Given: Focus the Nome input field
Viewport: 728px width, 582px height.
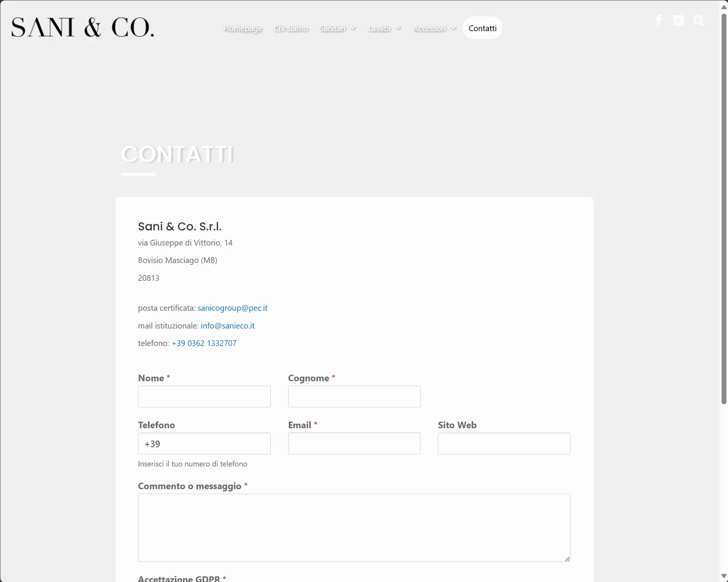Looking at the screenshot, I should tap(204, 396).
